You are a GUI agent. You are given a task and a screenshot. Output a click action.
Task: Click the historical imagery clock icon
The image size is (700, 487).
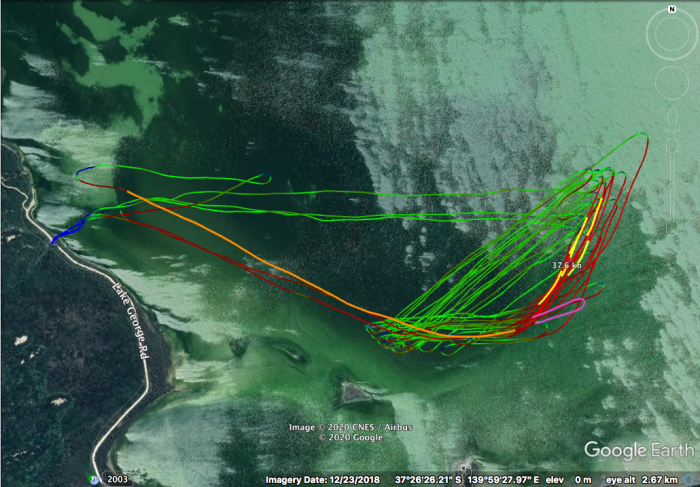pyautogui.click(x=95, y=480)
